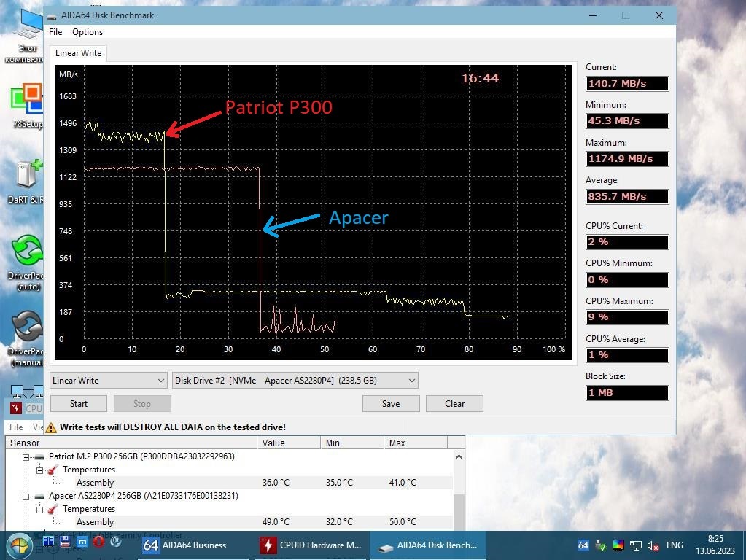Click the Block Size value 1 MB

tap(627, 392)
